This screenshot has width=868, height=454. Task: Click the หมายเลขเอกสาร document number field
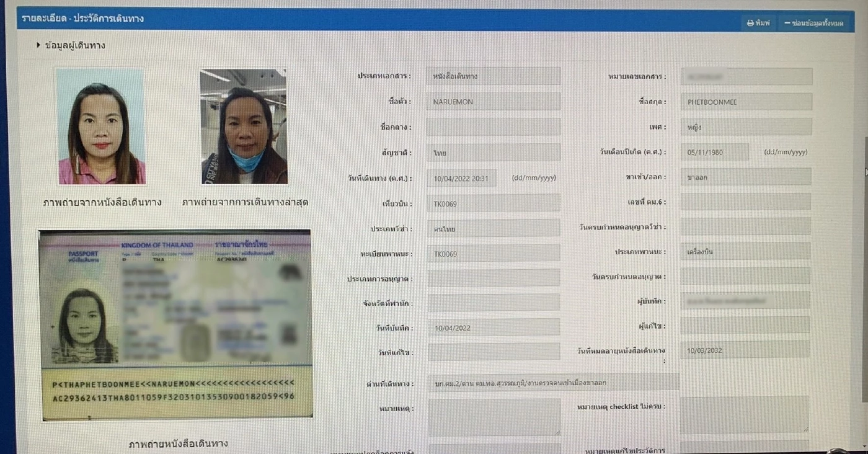pos(746,76)
